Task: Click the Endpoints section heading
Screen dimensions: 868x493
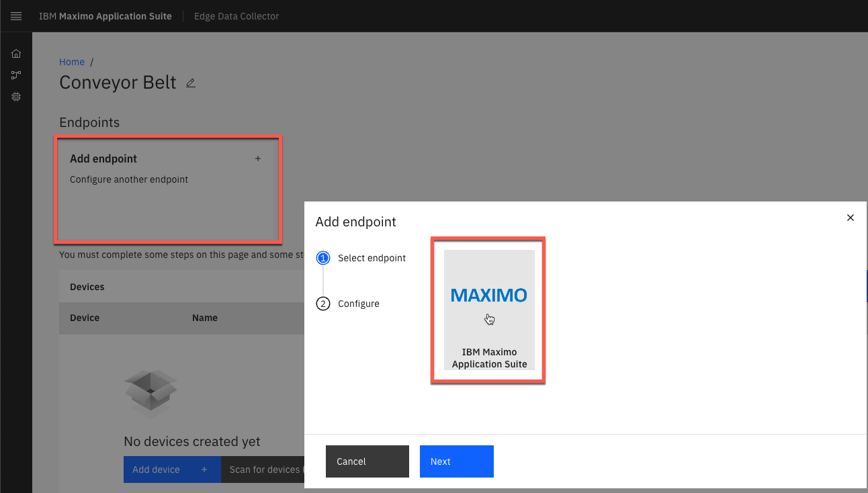Action: click(89, 122)
